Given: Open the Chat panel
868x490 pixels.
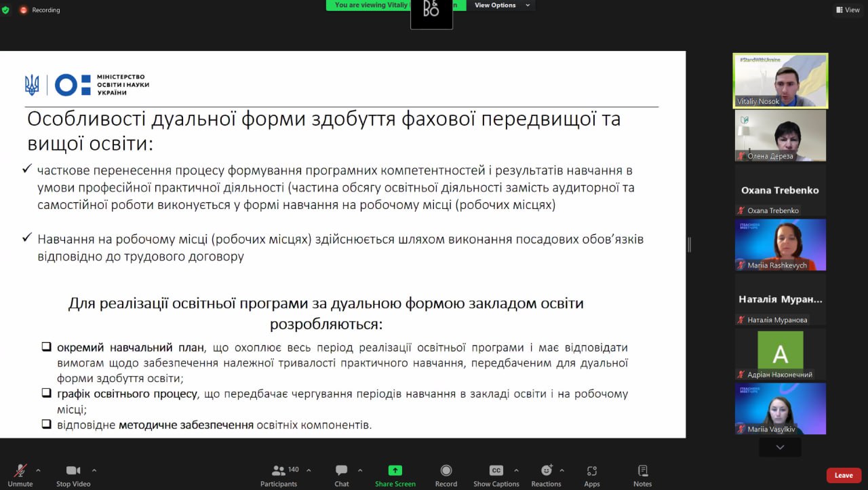Looking at the screenshot, I should (x=342, y=475).
